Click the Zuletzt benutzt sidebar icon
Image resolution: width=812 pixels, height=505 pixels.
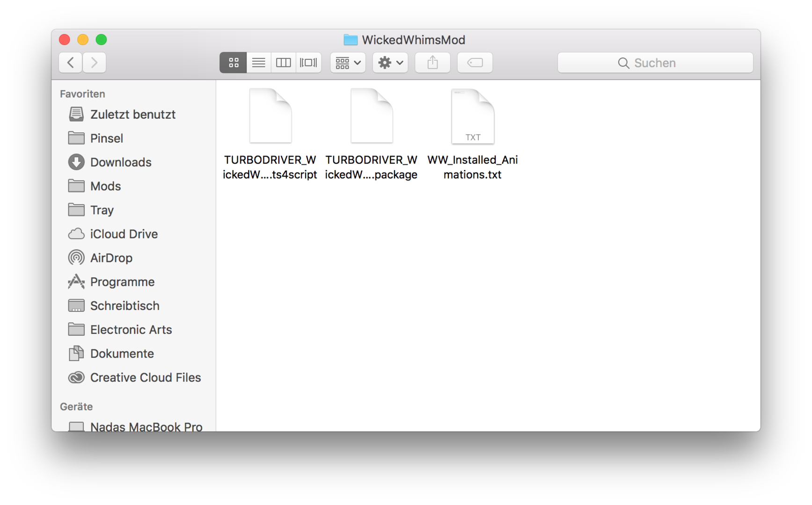pyautogui.click(x=76, y=114)
